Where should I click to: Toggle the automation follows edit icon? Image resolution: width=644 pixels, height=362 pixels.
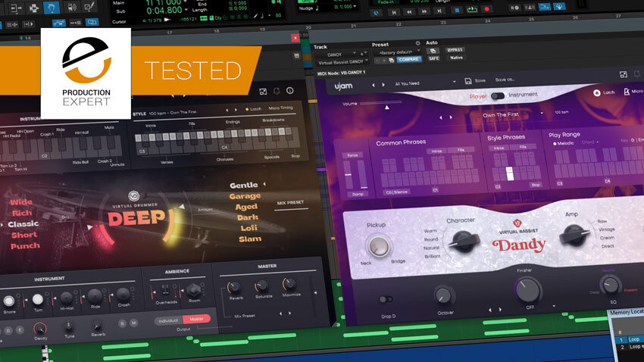pos(58,23)
